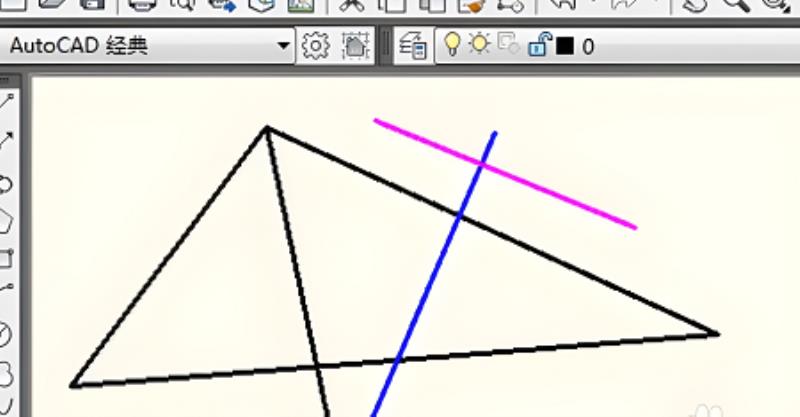Click the Match Properties brush icon
The image size is (800, 417).
[471, 5]
